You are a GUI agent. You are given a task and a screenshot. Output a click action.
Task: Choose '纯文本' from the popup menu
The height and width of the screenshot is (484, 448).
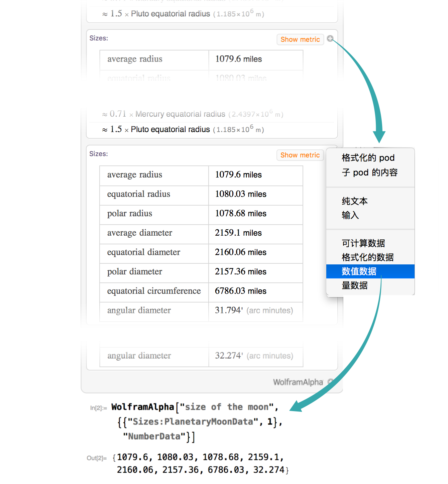coord(370,201)
